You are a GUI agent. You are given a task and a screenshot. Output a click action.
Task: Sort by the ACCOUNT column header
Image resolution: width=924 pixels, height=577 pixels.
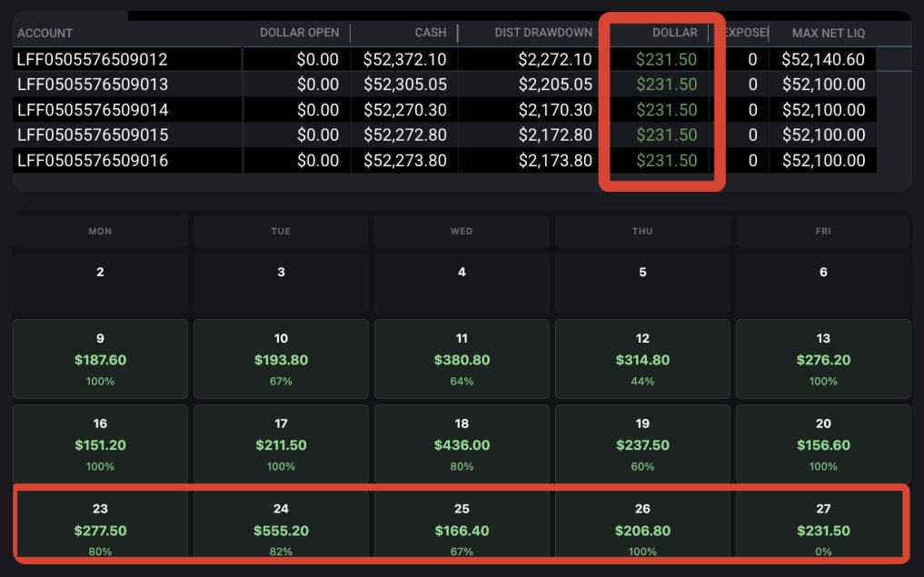click(x=45, y=33)
